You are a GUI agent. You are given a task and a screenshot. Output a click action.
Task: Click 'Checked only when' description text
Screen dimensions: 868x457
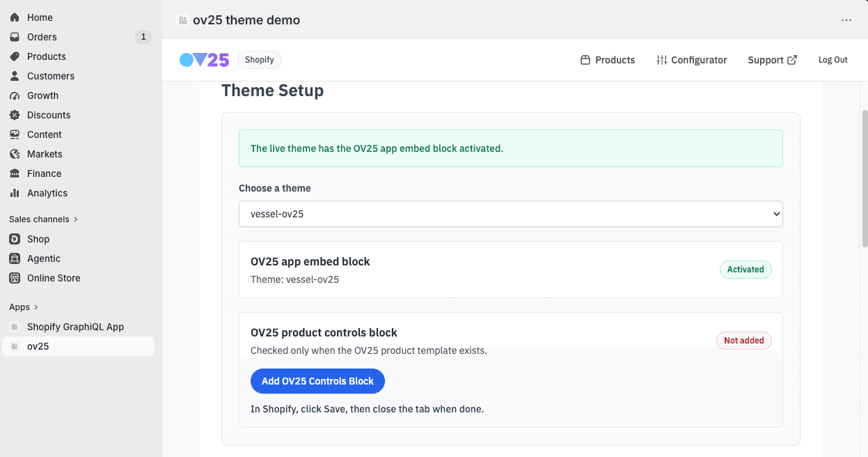point(369,350)
